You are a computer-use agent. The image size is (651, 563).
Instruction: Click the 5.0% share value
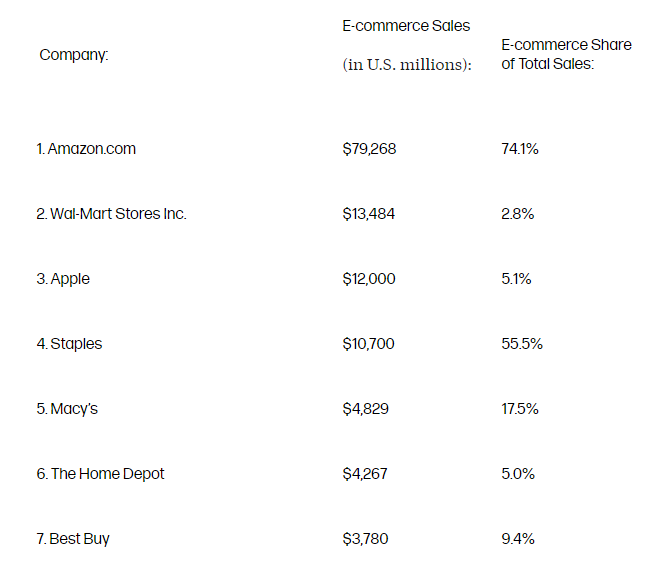point(518,474)
